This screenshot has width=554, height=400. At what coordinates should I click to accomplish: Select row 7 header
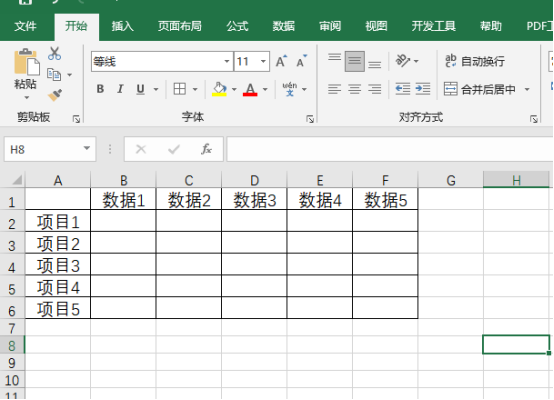(12, 328)
